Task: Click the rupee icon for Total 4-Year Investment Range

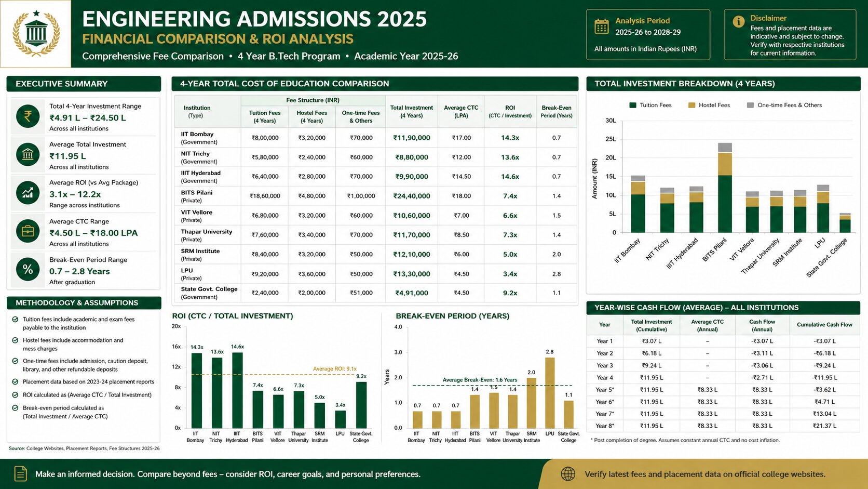Action: click(x=28, y=116)
